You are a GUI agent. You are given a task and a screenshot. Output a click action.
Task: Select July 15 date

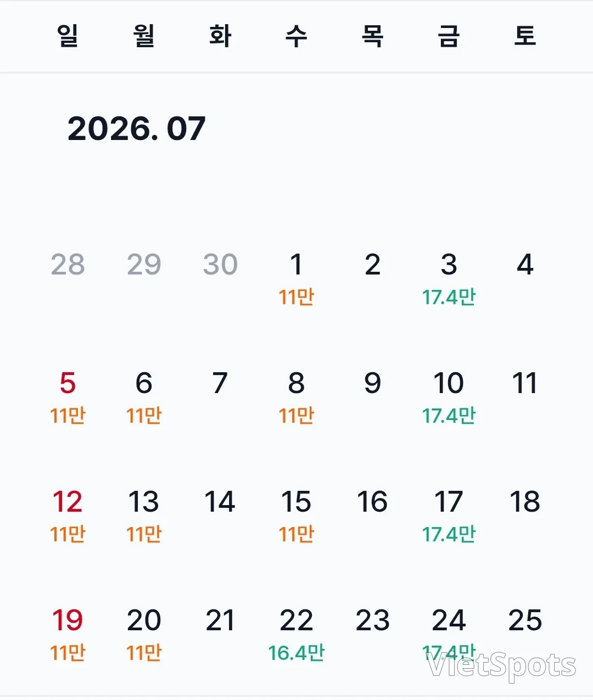tap(296, 516)
